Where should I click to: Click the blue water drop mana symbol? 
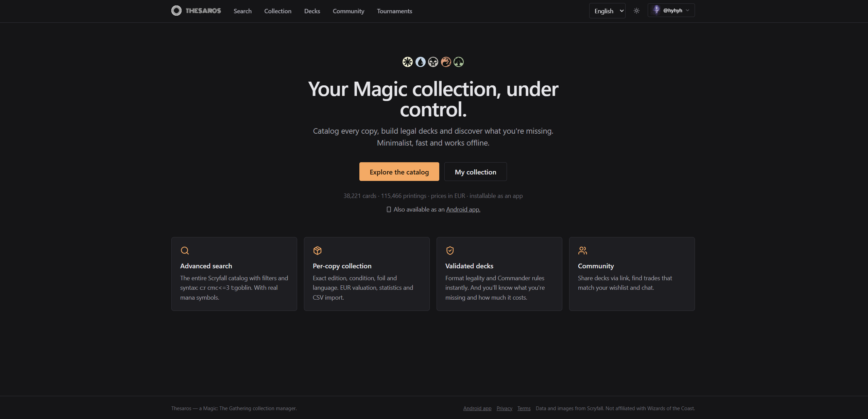pos(420,62)
